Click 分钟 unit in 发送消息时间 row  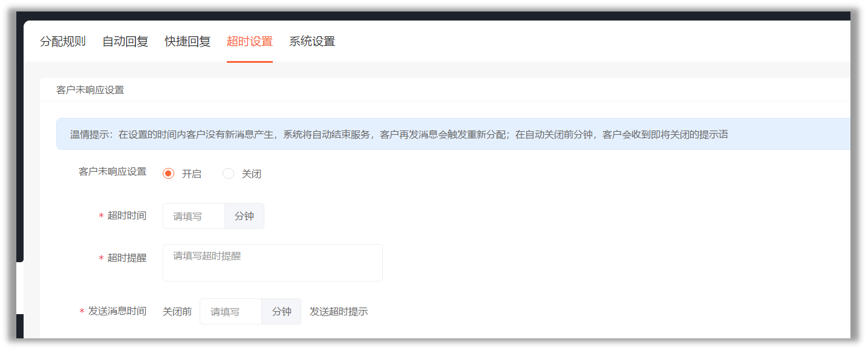281,312
